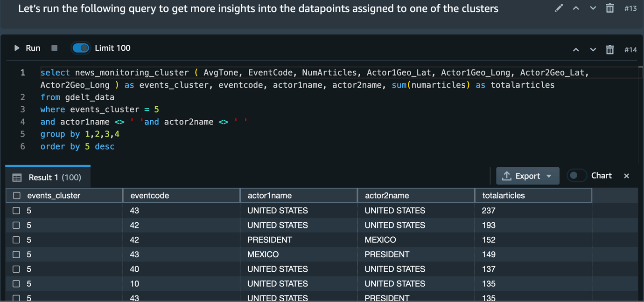Run the SQL query
The width and height of the screenshot is (644, 302).
coord(27,48)
